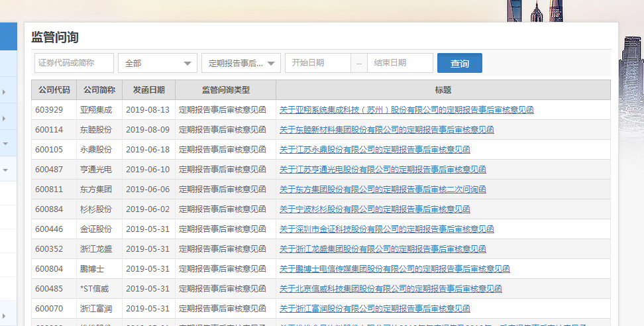Viewport: 644px width, 326px height.
Task: Open the 浙江龙盛集团 review letter link
Action: pos(382,249)
